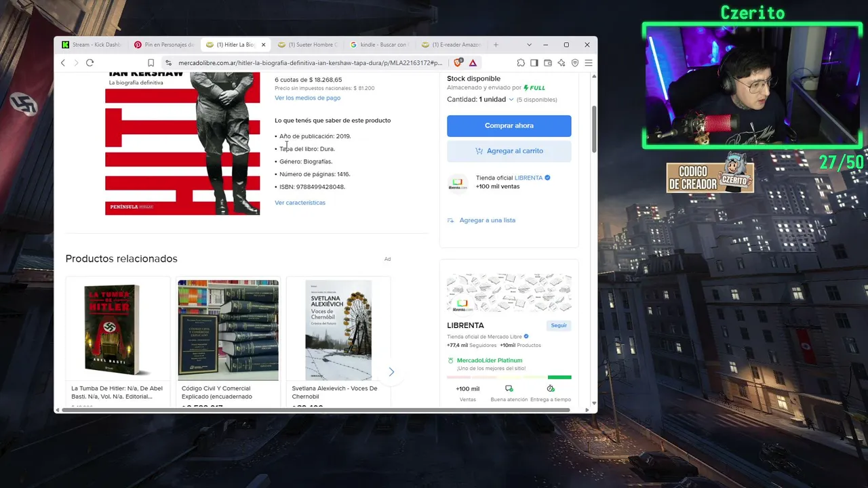Click the browser address bar URL
The image size is (868, 488).
(310, 63)
